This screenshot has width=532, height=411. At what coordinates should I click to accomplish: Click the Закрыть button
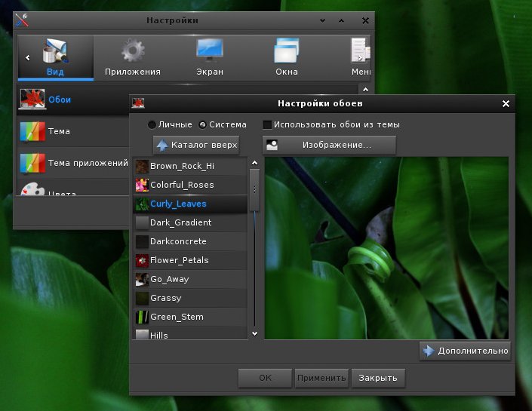click(378, 378)
